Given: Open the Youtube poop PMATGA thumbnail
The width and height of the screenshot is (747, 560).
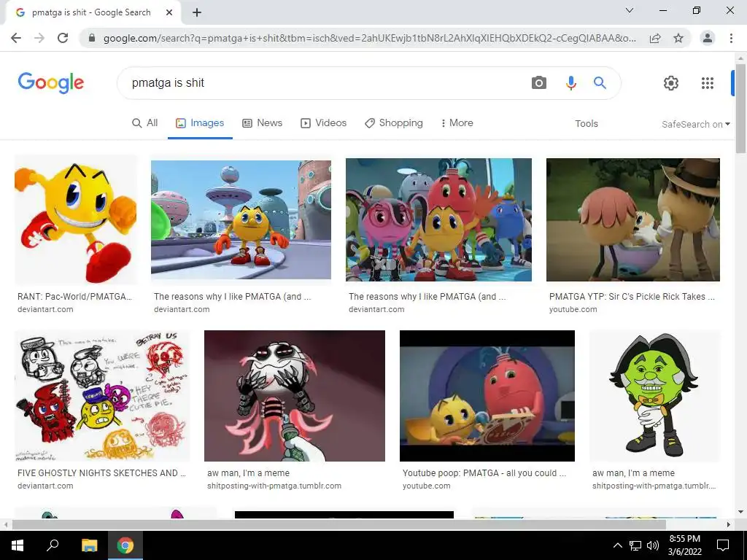Looking at the screenshot, I should pyautogui.click(x=487, y=396).
